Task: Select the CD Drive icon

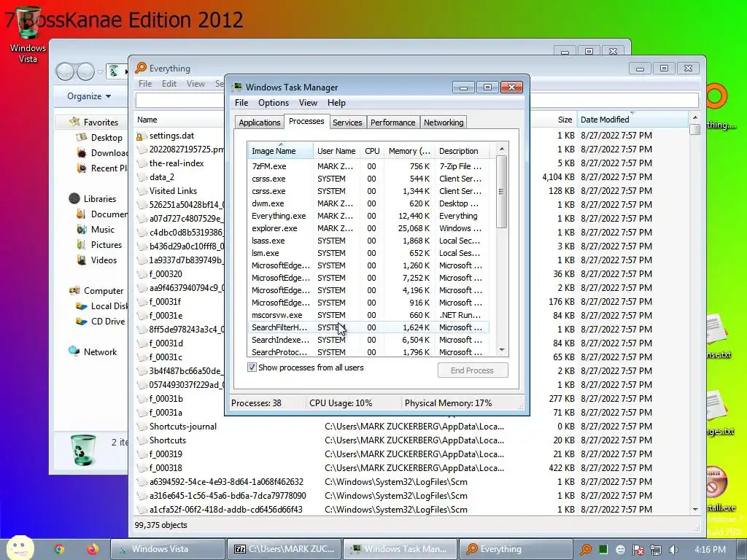Action: point(82,322)
